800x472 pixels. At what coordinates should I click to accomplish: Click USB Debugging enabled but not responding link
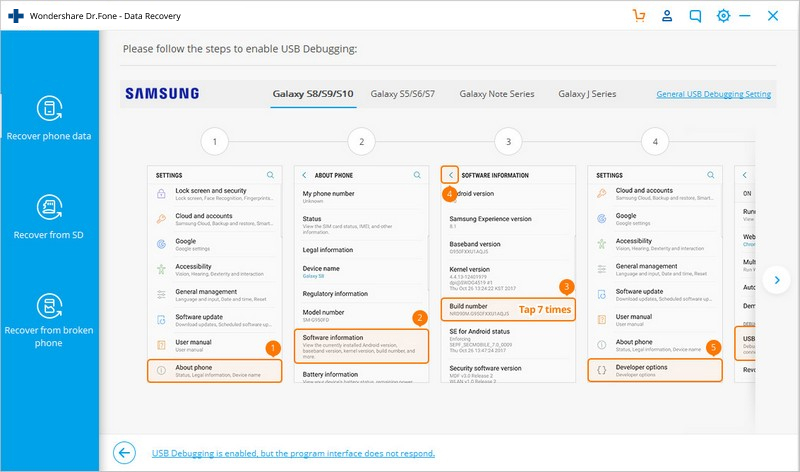[x=293, y=453]
